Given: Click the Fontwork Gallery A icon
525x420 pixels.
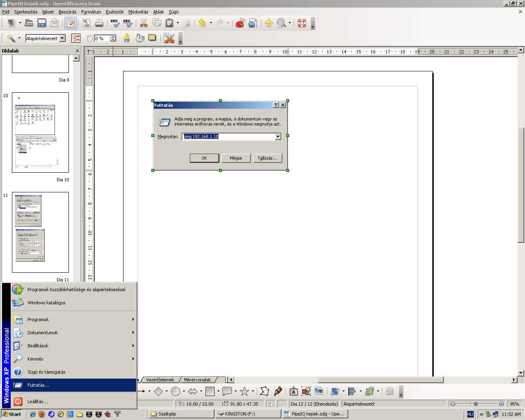Looking at the screenshot, I should 293,391.
